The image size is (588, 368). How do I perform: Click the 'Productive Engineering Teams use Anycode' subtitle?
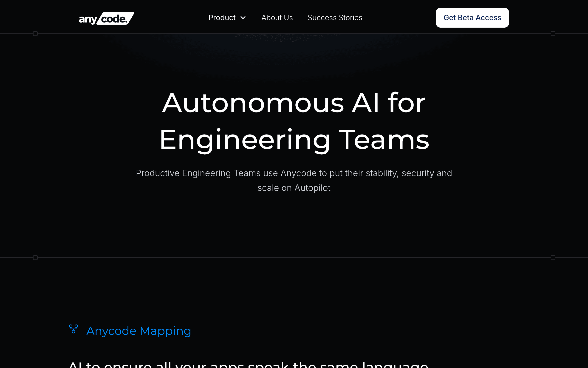(294, 180)
